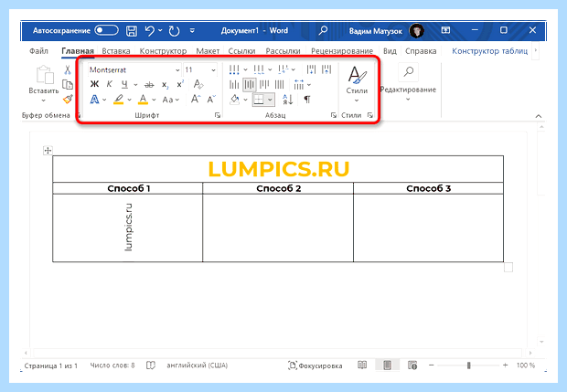Open the font color dropdown arrow
This screenshot has height=392, width=567.
coord(154,100)
